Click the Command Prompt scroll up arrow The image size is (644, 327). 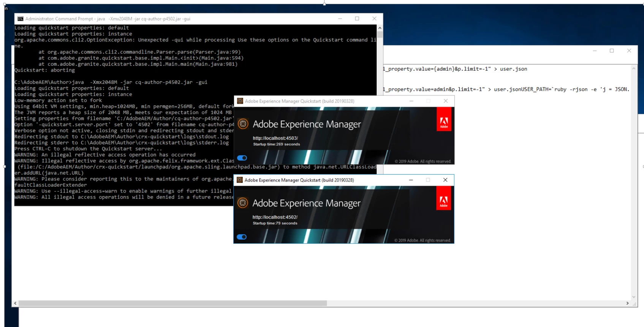pos(380,28)
